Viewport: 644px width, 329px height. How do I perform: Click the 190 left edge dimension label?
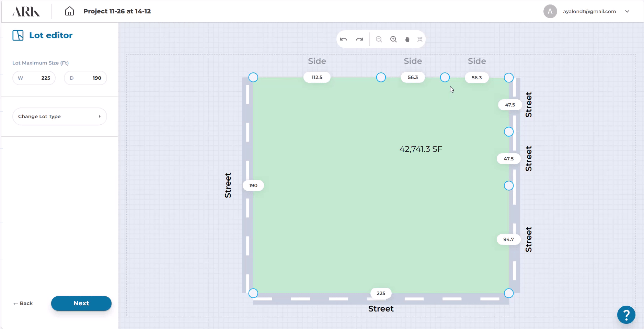(253, 185)
